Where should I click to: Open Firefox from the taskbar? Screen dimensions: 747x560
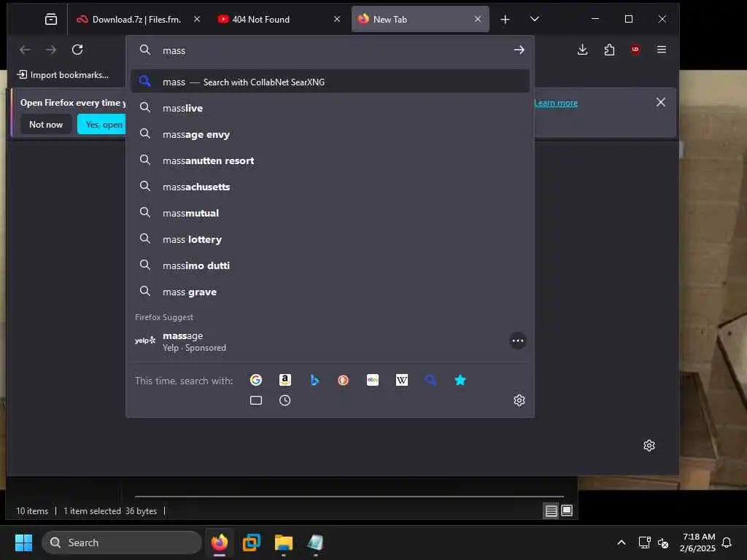[219, 542]
